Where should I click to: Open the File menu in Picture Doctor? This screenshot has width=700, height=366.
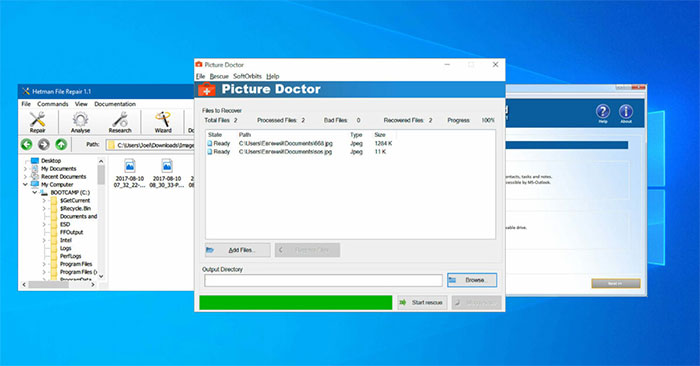point(200,76)
